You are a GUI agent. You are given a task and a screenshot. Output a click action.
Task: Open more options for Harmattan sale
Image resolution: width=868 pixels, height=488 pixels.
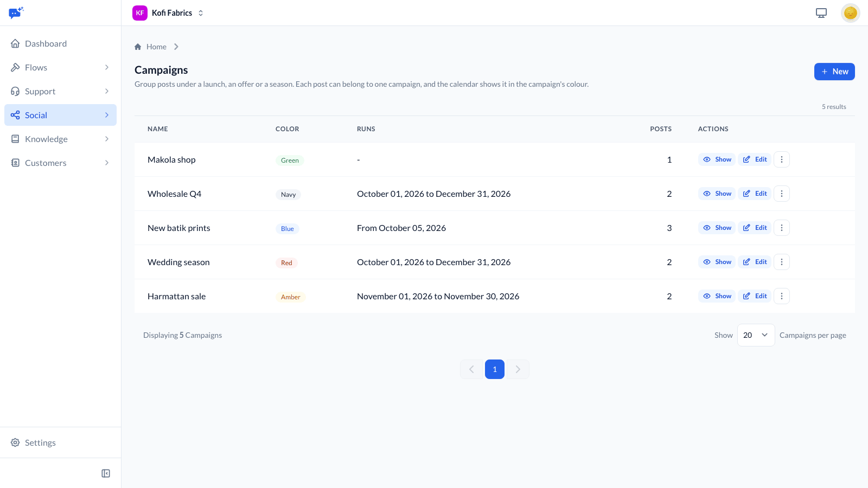782,296
